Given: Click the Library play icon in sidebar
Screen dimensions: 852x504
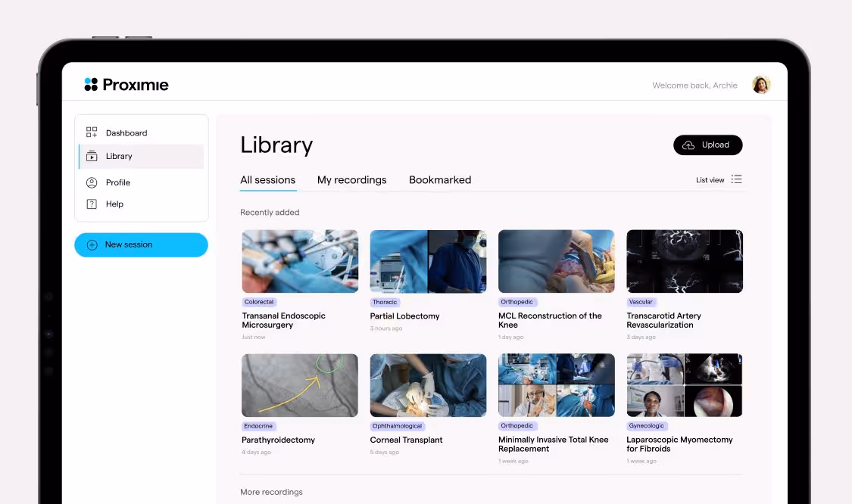Looking at the screenshot, I should tap(92, 157).
